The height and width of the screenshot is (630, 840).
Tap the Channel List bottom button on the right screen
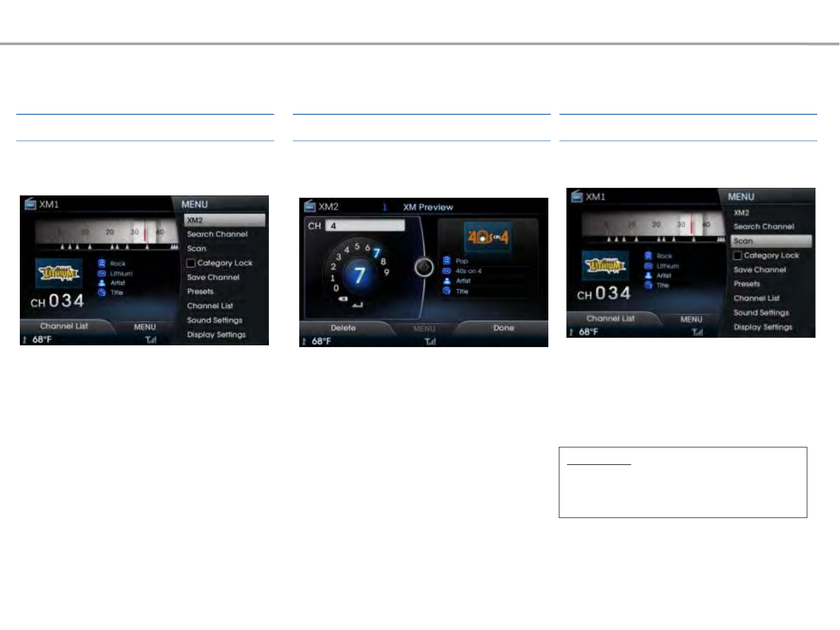click(x=611, y=318)
